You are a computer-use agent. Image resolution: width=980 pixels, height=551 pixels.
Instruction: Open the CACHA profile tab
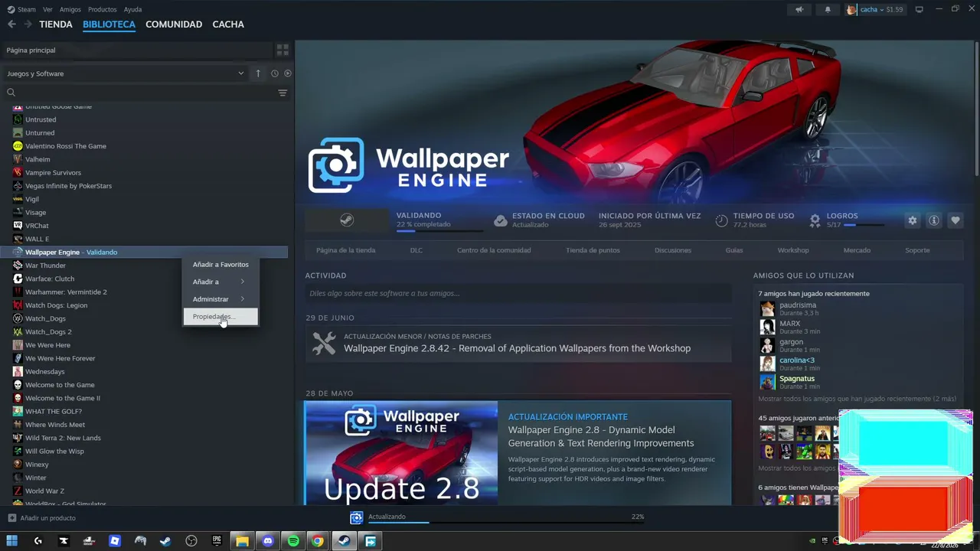228,24
